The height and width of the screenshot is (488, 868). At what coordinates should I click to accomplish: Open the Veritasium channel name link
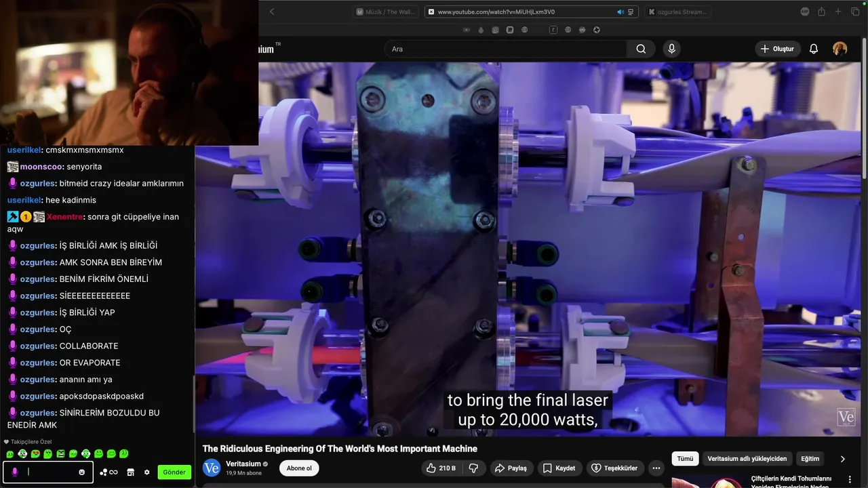(x=243, y=464)
